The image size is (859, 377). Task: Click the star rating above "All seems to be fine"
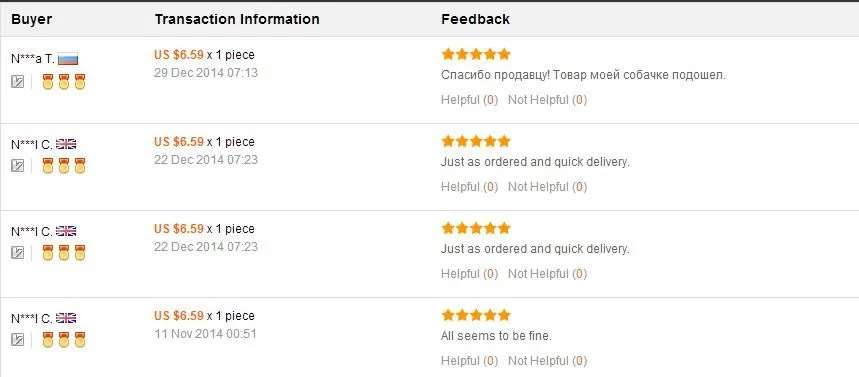click(476, 315)
